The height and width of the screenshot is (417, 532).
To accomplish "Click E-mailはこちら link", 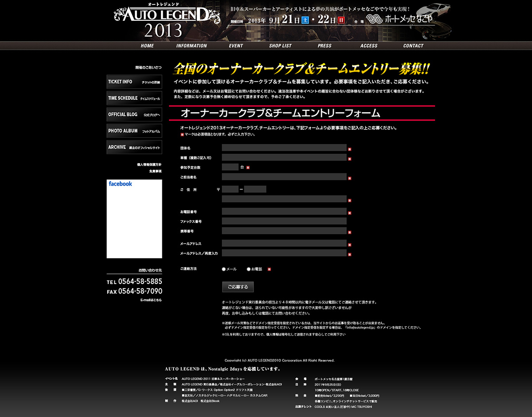I will tap(151, 300).
